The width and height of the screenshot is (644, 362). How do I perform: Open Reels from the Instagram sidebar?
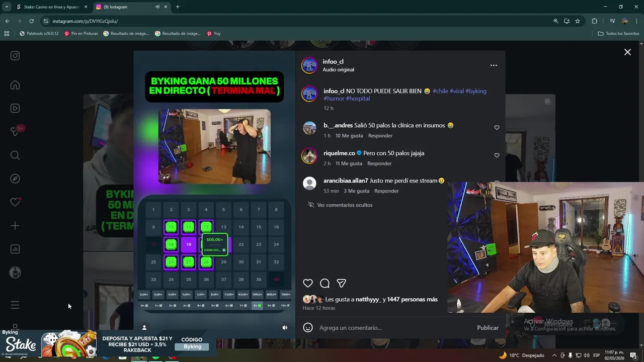coord(15,108)
